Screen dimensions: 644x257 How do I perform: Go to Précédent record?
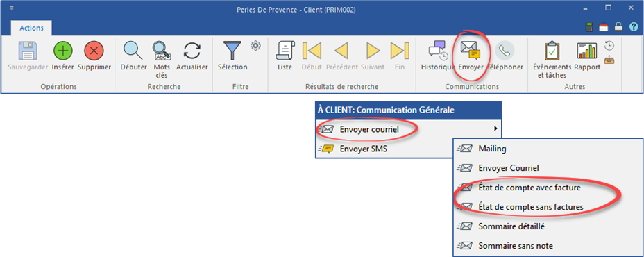[341, 51]
